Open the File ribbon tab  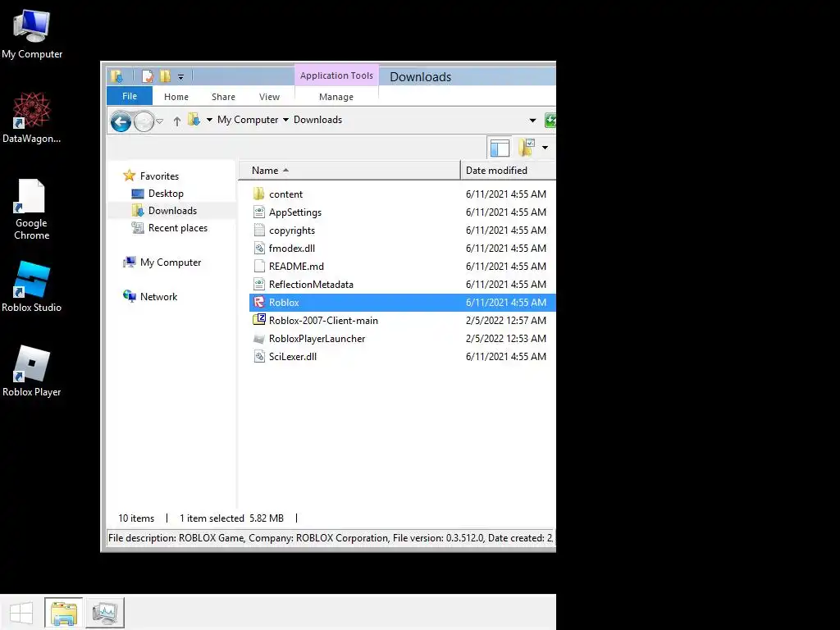130,97
